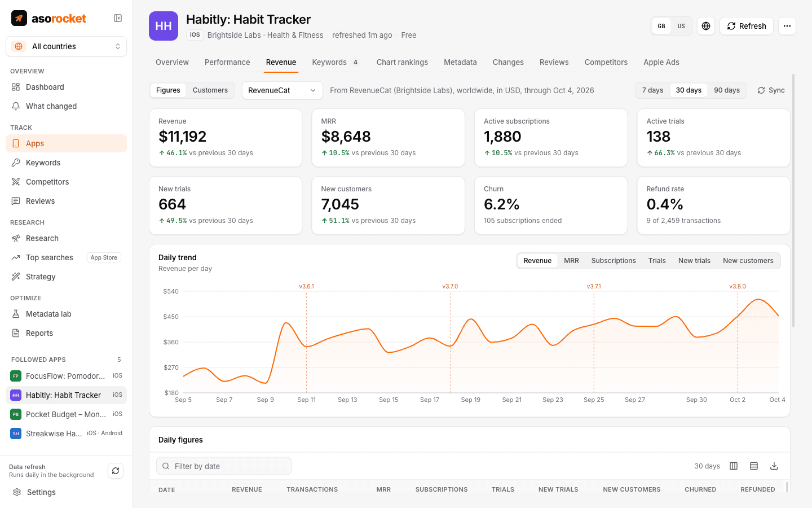The width and height of the screenshot is (812, 508).
Task: Open the Changes tab
Action: [508, 62]
